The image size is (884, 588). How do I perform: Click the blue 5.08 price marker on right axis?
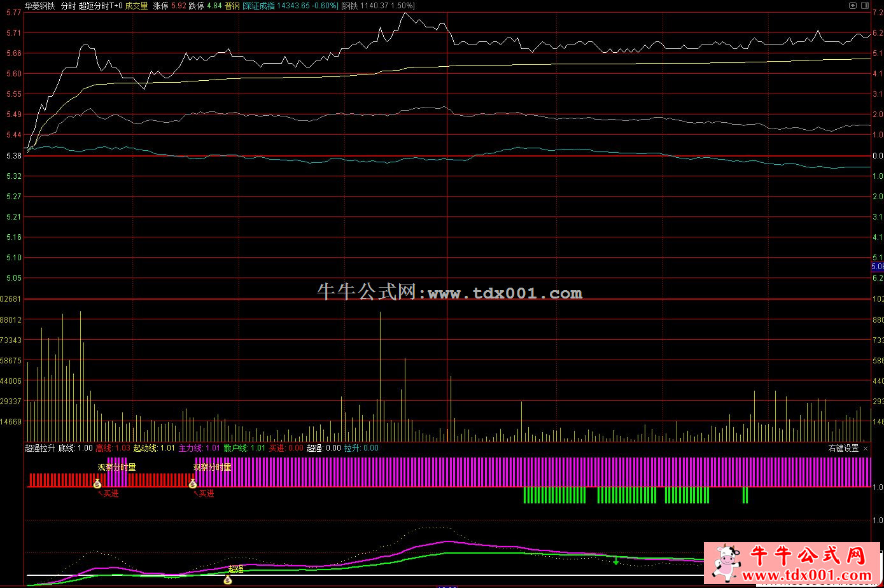coord(877,267)
